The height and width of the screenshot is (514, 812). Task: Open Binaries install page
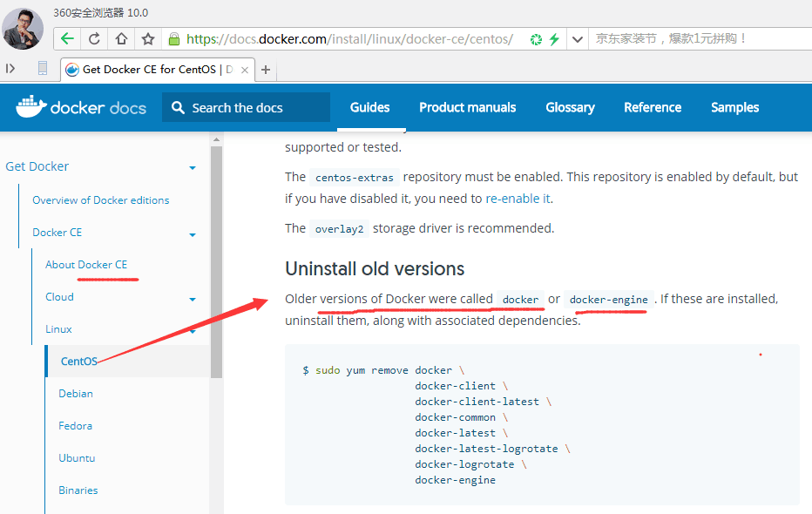point(78,490)
